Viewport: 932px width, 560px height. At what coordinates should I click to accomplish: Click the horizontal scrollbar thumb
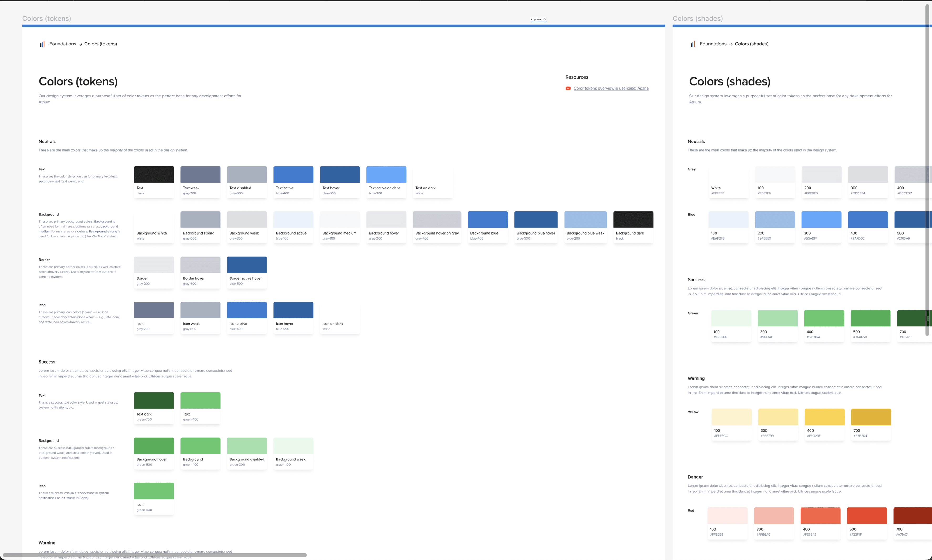click(155, 555)
